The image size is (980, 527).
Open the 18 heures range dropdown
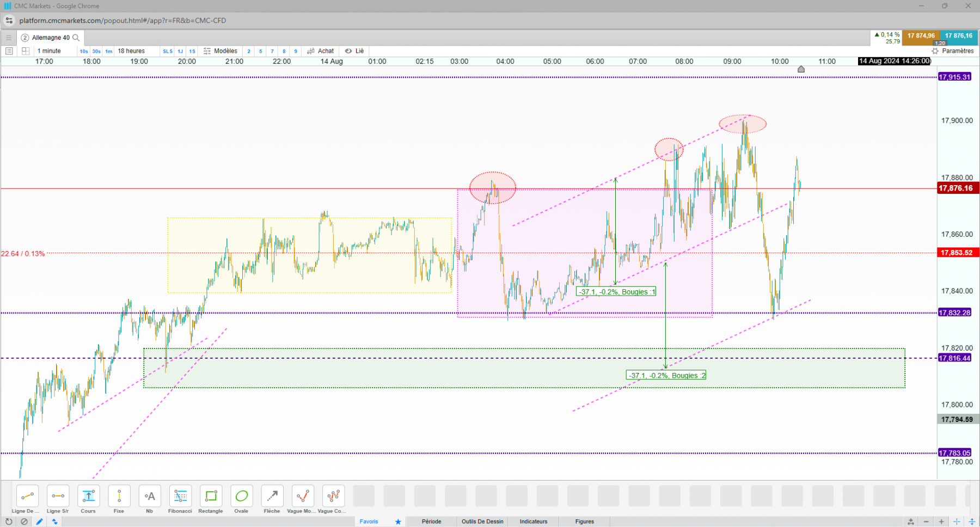(137, 51)
